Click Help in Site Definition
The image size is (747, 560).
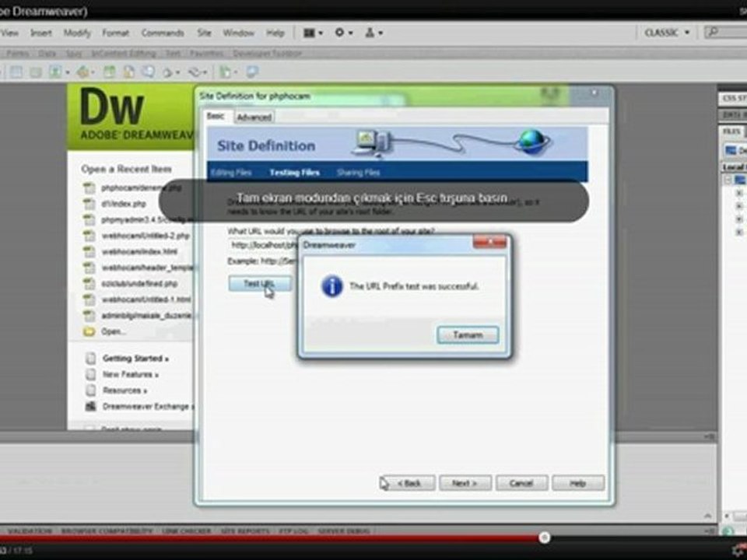click(x=578, y=483)
